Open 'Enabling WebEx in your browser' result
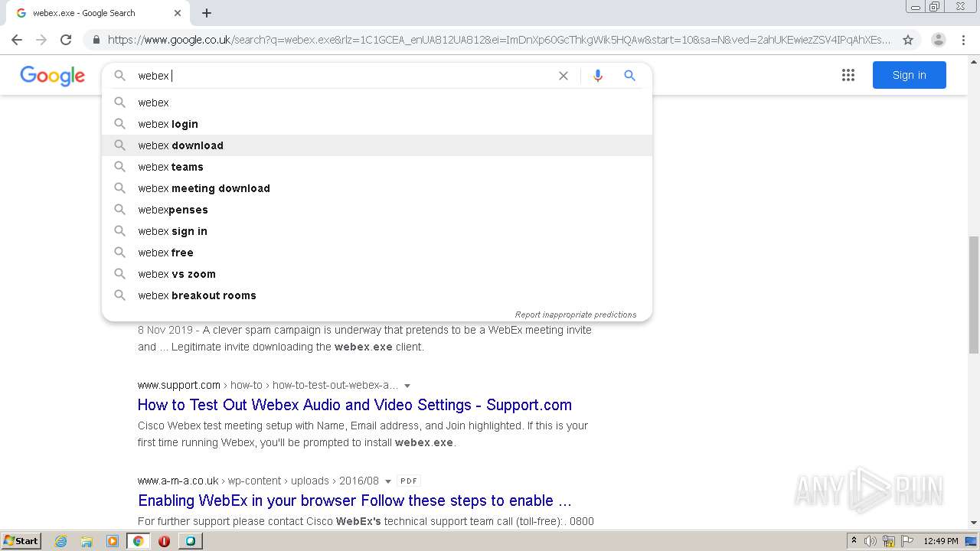The width and height of the screenshot is (980, 551). pyautogui.click(x=354, y=500)
